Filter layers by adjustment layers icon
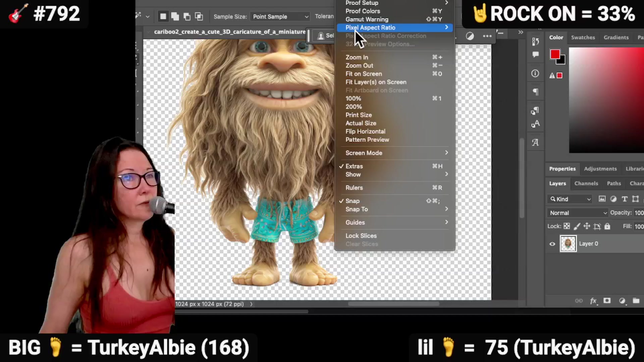Image resolution: width=644 pixels, height=362 pixels. point(613,199)
